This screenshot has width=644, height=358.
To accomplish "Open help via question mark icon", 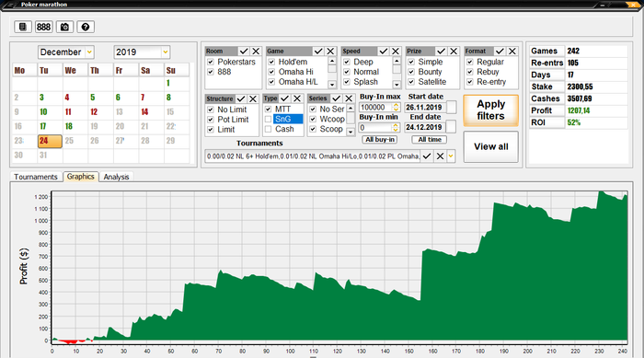I will click(86, 27).
